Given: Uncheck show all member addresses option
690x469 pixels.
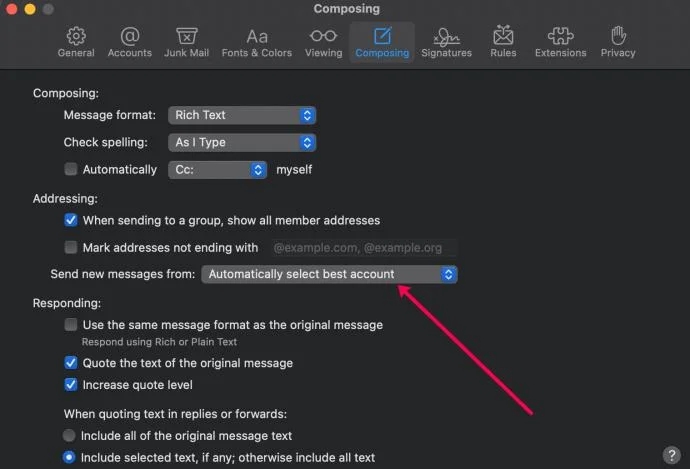Looking at the screenshot, I should tap(70, 220).
